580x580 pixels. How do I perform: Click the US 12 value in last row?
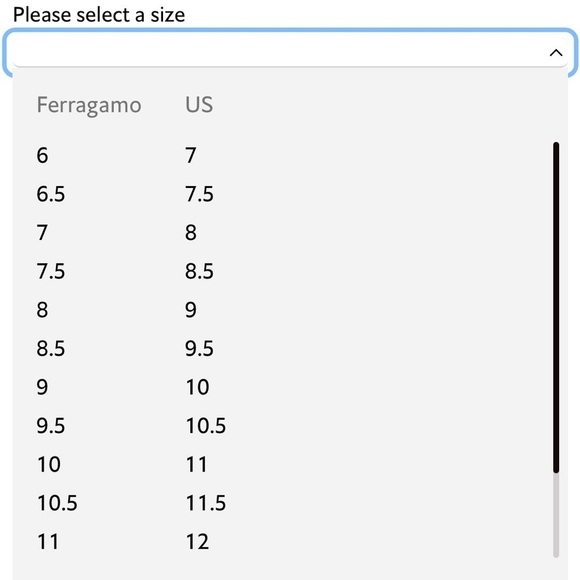197,542
